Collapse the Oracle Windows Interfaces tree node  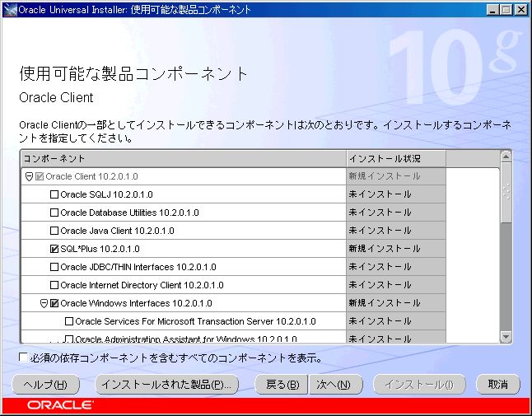coord(44,303)
